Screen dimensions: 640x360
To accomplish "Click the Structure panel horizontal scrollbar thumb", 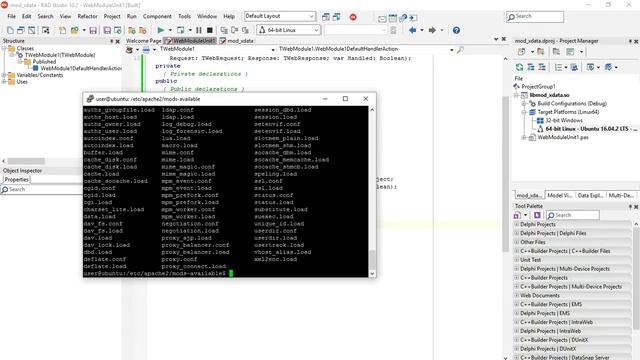I will [x=26, y=161].
